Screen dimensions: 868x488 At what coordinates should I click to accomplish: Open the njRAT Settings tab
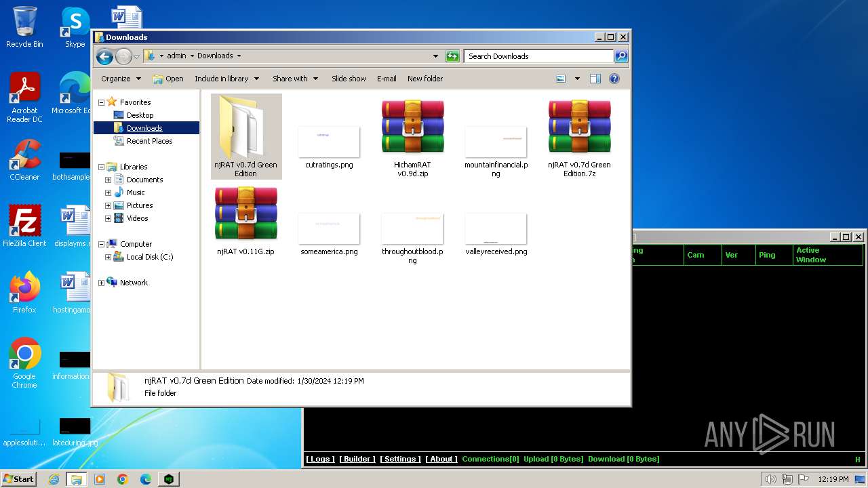400,459
